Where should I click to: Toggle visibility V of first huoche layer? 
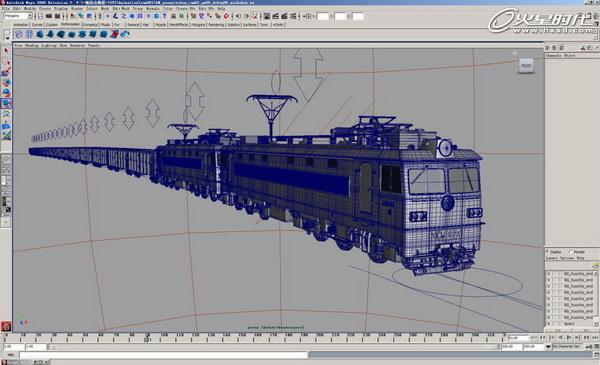[549, 274]
